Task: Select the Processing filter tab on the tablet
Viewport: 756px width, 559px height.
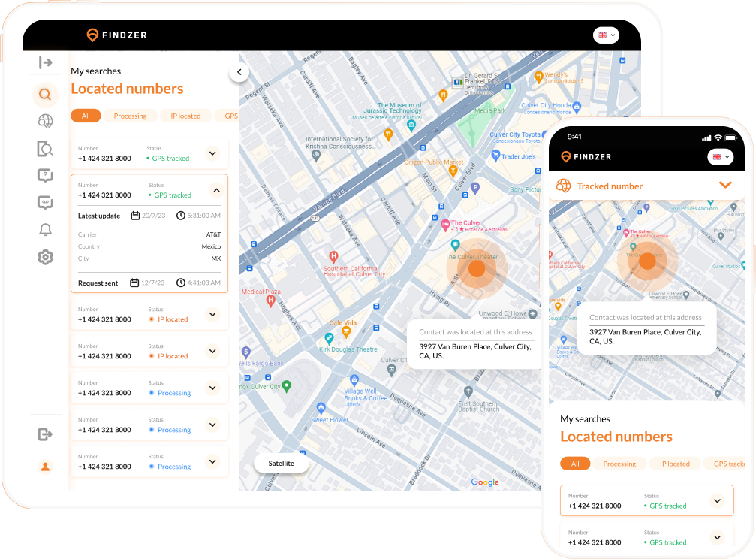Action: (x=130, y=116)
